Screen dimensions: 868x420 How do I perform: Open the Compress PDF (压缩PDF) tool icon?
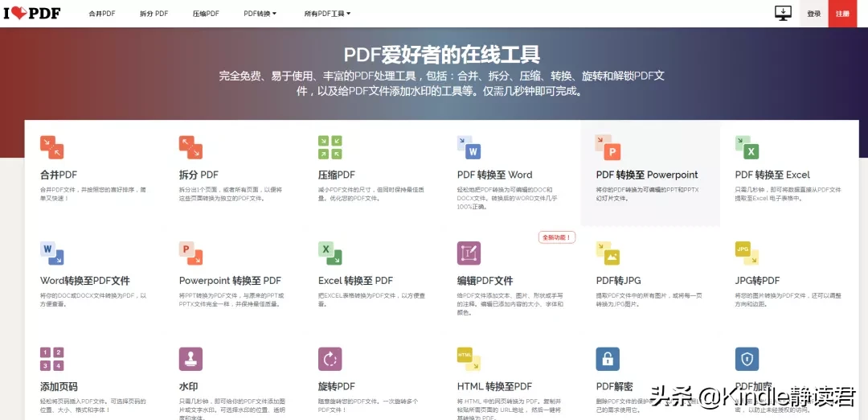coord(330,147)
